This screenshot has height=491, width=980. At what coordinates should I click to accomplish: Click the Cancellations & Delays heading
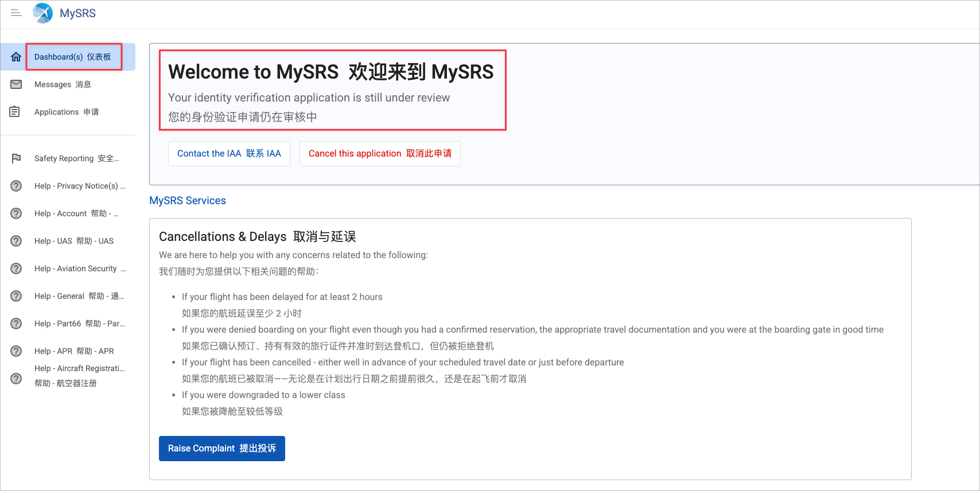tap(258, 236)
